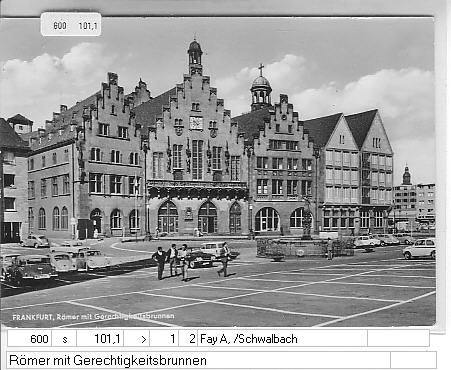Click the Römer mit Gerechtigkeitsbrunnen title field

click(x=198, y=360)
